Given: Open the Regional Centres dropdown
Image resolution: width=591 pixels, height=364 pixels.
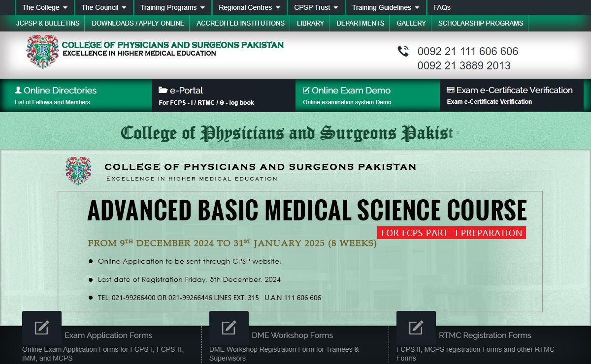Looking at the screenshot, I should (250, 7).
